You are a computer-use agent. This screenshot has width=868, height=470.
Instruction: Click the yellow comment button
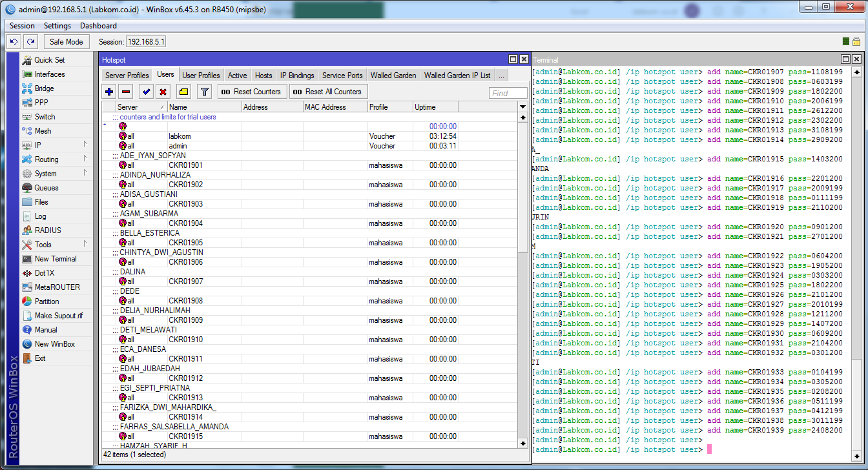pos(183,92)
